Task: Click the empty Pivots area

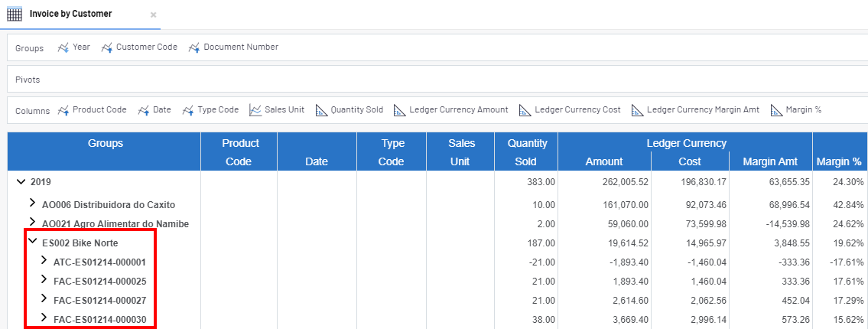Action: [436, 80]
